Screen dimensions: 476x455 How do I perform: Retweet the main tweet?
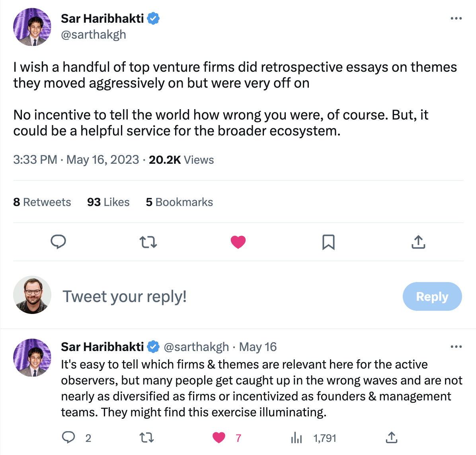tap(148, 242)
